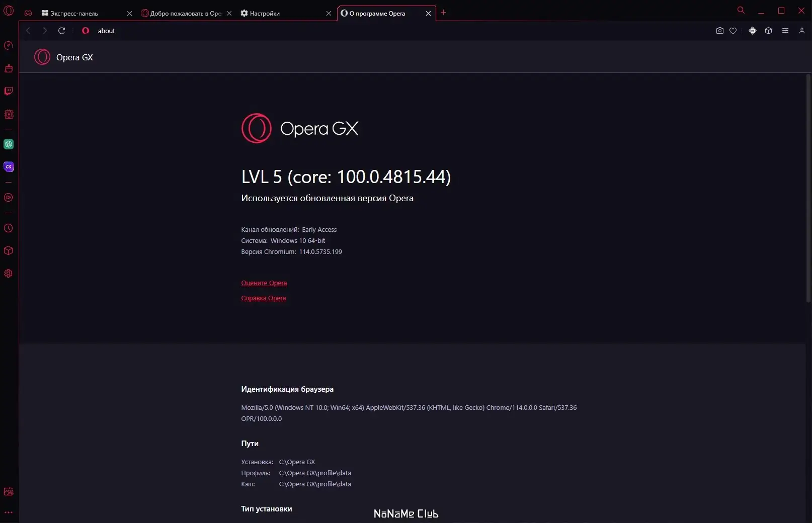
Task: Click the Opera GX header title
Action: pos(74,57)
